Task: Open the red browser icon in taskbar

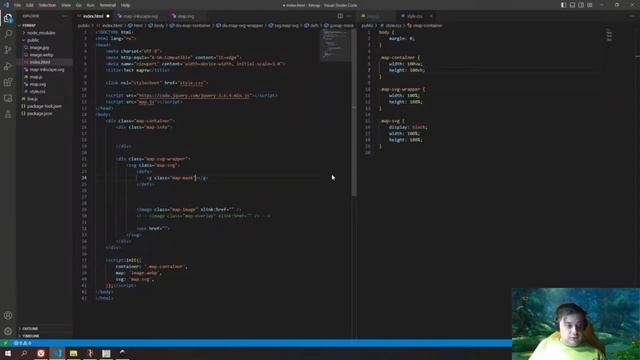Action: (41, 353)
